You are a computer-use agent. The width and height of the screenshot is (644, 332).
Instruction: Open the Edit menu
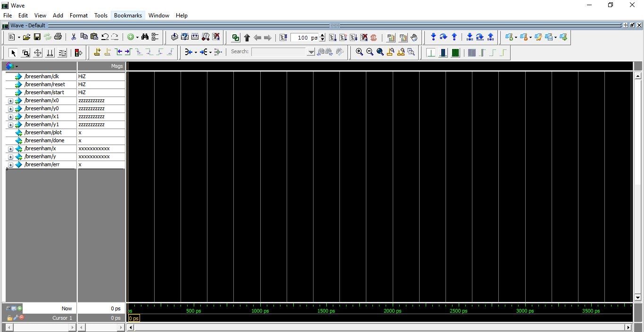(x=23, y=16)
